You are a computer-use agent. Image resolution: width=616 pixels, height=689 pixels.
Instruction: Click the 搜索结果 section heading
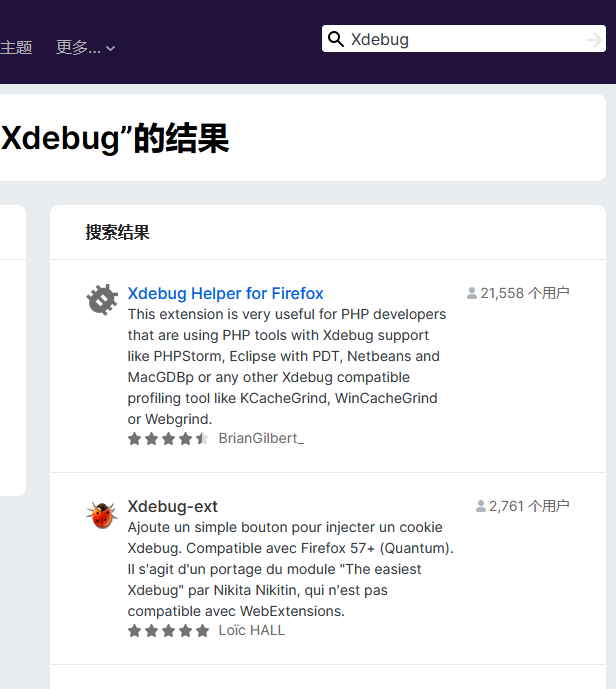[117, 232]
